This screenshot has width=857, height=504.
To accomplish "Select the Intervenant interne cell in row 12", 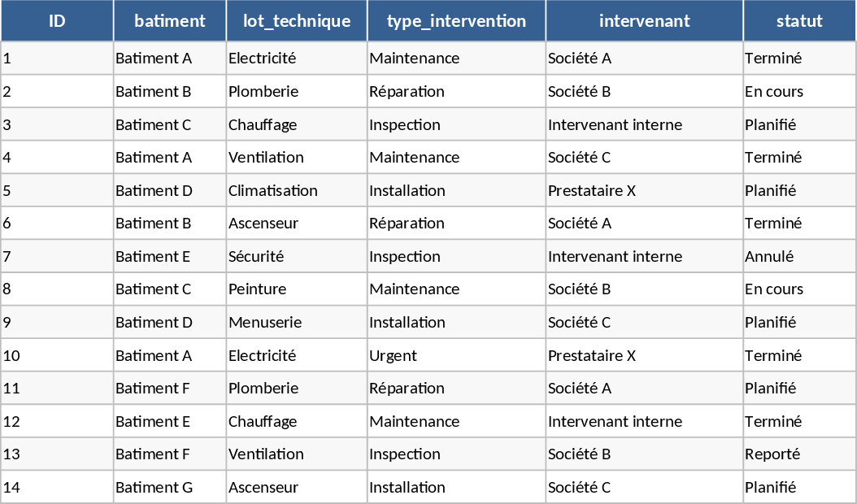I will [x=616, y=422].
